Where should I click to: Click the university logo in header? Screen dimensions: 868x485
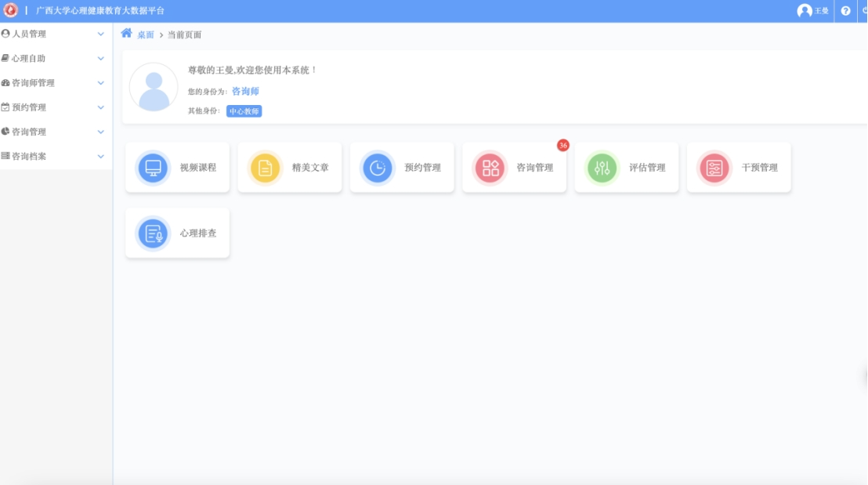pos(10,11)
